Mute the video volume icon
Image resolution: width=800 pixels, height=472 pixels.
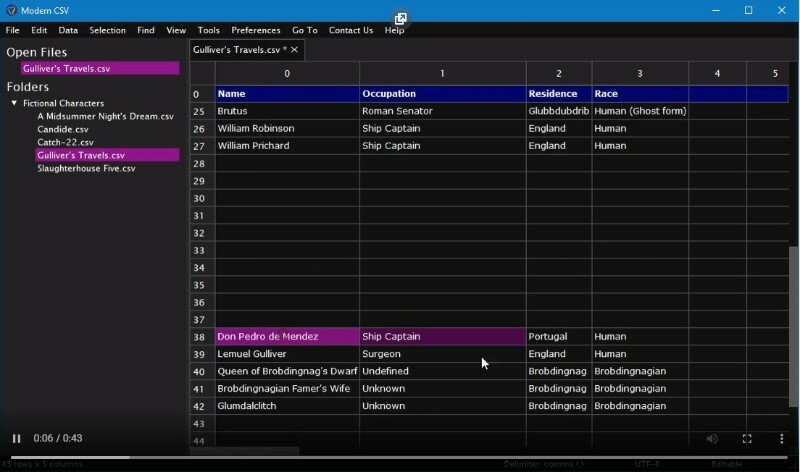tap(712, 439)
